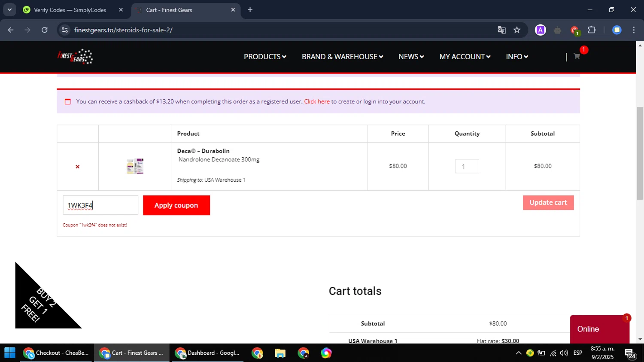Viewport: 644px width, 362px height.
Task: Open the tab search dropdown arrow
Action: (x=9, y=10)
